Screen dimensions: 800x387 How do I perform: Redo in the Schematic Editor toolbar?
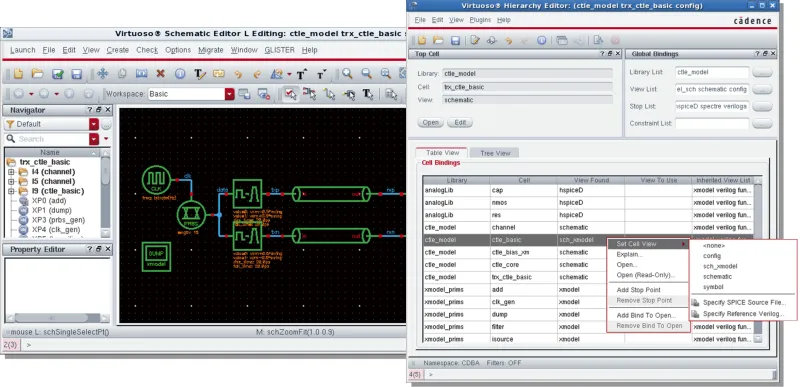(x=257, y=74)
